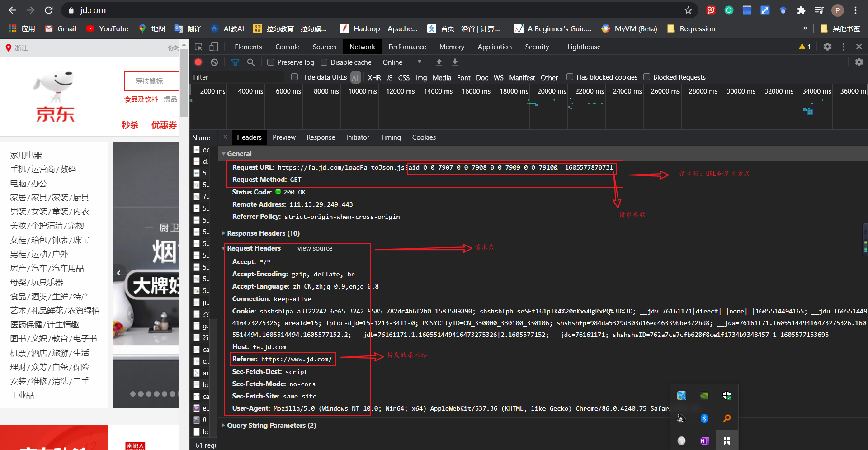Open the YouTube bookmark
Image resolution: width=868 pixels, height=450 pixels.
tap(108, 28)
